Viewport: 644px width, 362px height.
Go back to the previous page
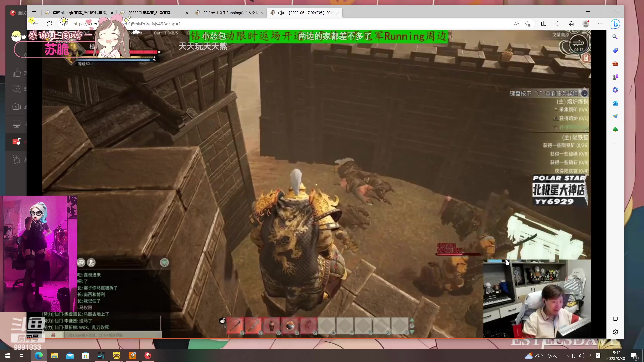click(x=35, y=24)
